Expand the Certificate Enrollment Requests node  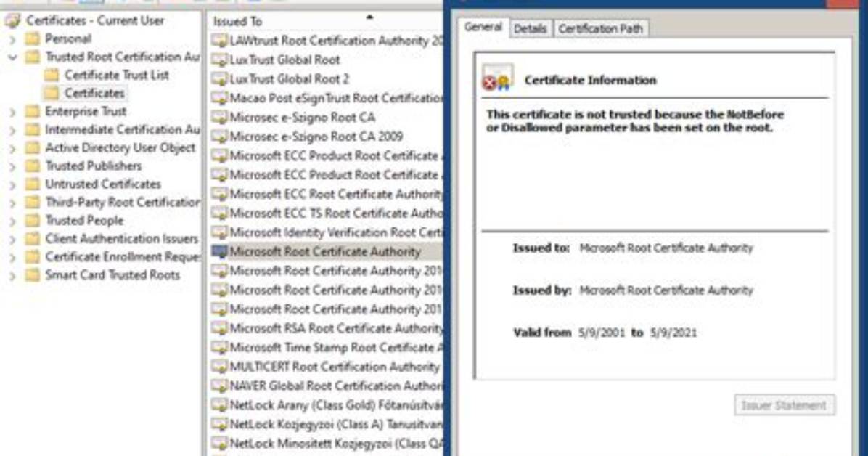pos(12,257)
